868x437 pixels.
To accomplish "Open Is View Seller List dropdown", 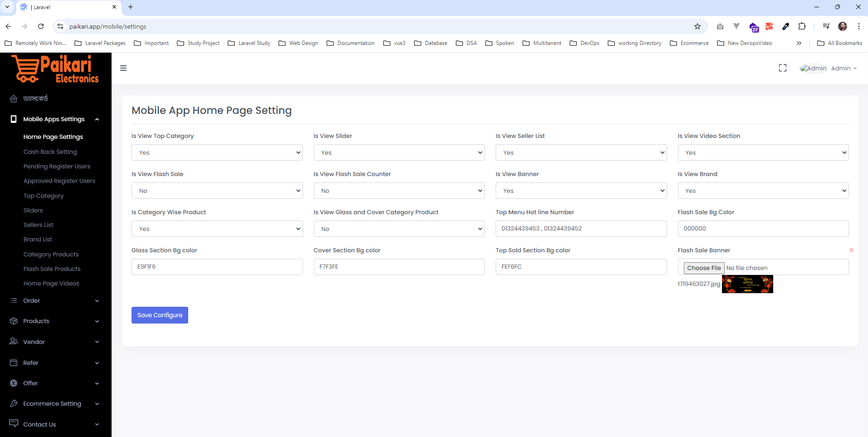I will click(x=581, y=152).
